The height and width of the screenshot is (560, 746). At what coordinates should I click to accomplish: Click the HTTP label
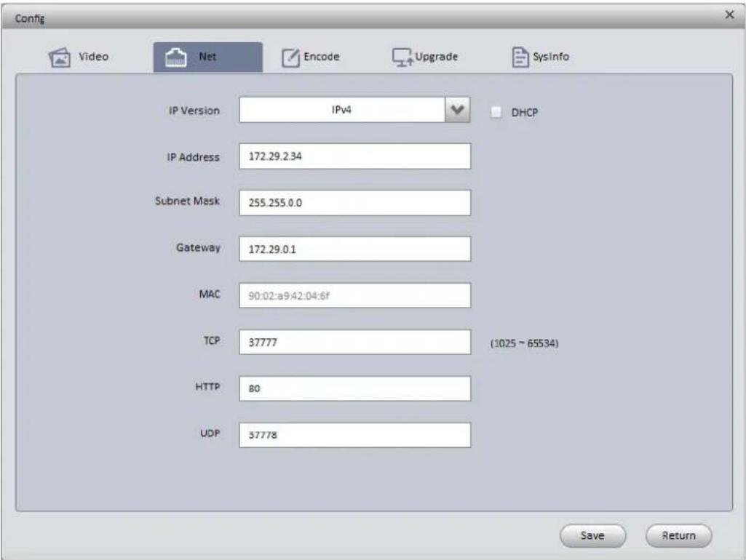click(x=208, y=387)
